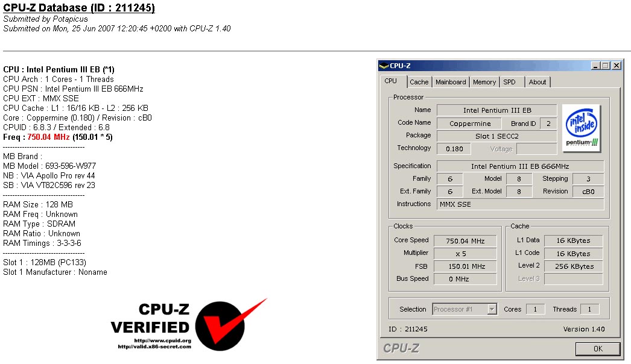Screen dimensions: 631x364
Task: Click the Stepping value 3
Action: [588, 179]
